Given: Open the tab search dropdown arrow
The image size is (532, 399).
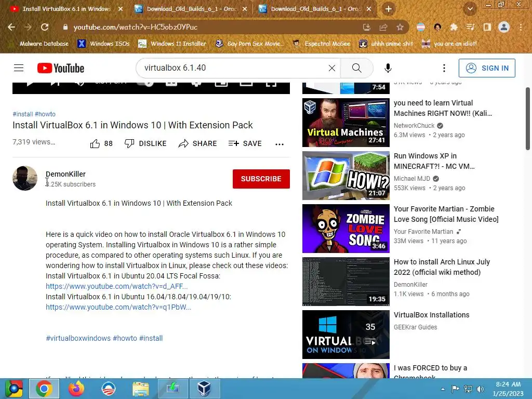Looking at the screenshot, I should pos(470,9).
